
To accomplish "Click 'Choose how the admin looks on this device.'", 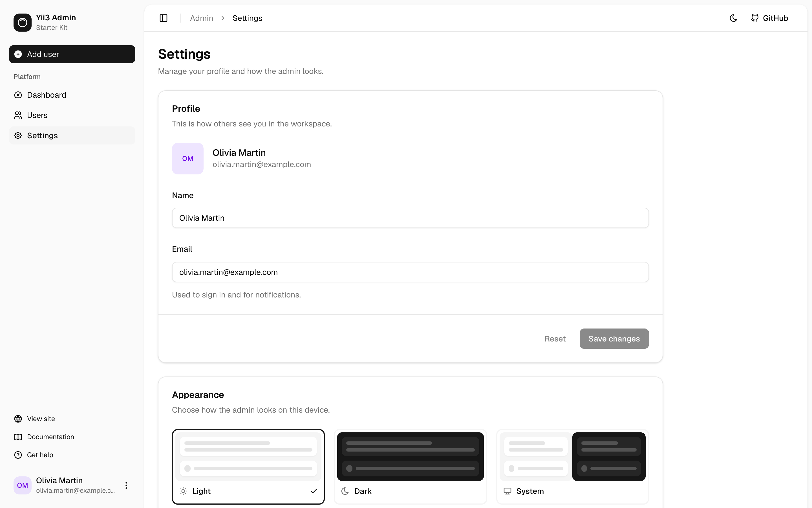I will [x=251, y=410].
